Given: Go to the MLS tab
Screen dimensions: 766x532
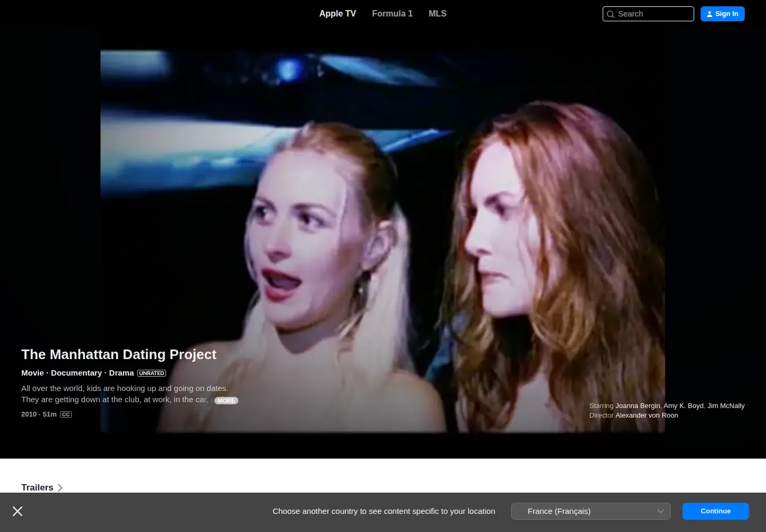Looking at the screenshot, I should [437, 14].
